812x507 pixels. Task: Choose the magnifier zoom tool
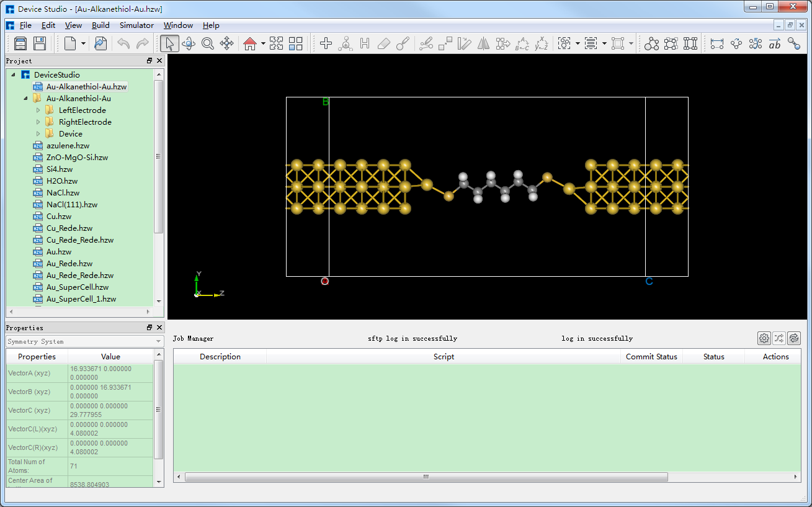(x=207, y=43)
